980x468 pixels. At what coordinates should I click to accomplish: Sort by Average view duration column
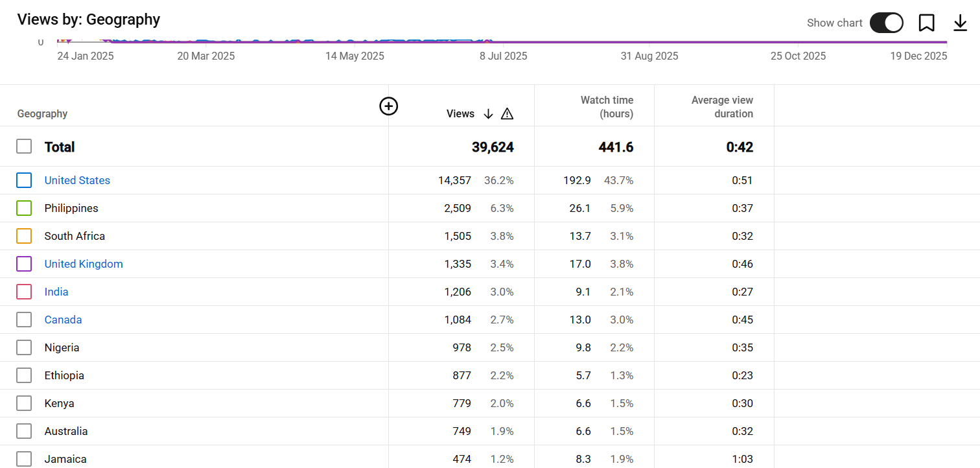pyautogui.click(x=721, y=107)
